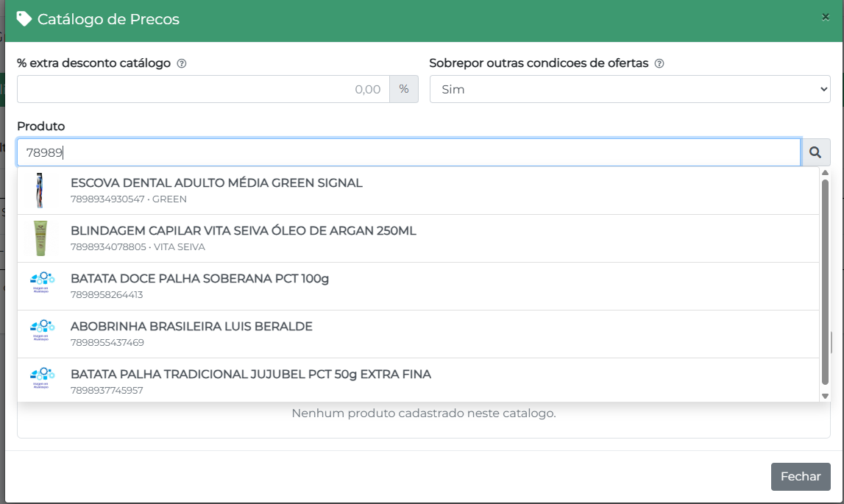Click the Produto search input field
The height and width of the screenshot is (504, 844).
(x=409, y=152)
